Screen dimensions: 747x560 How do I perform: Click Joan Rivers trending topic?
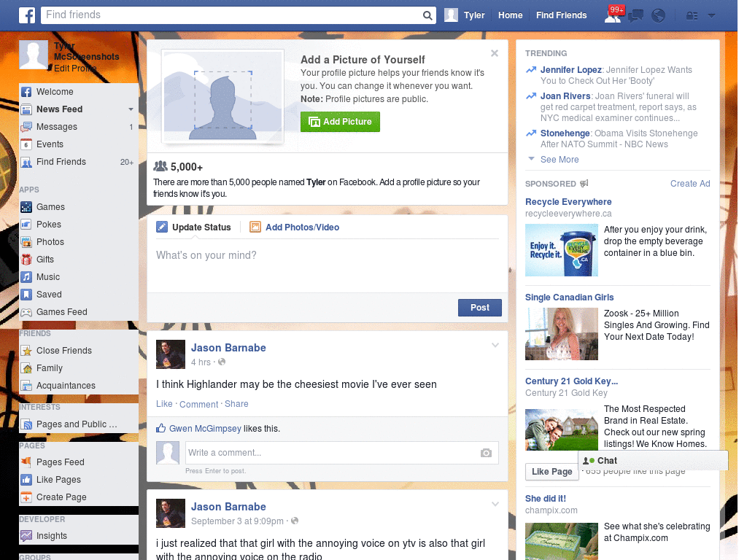coord(565,96)
